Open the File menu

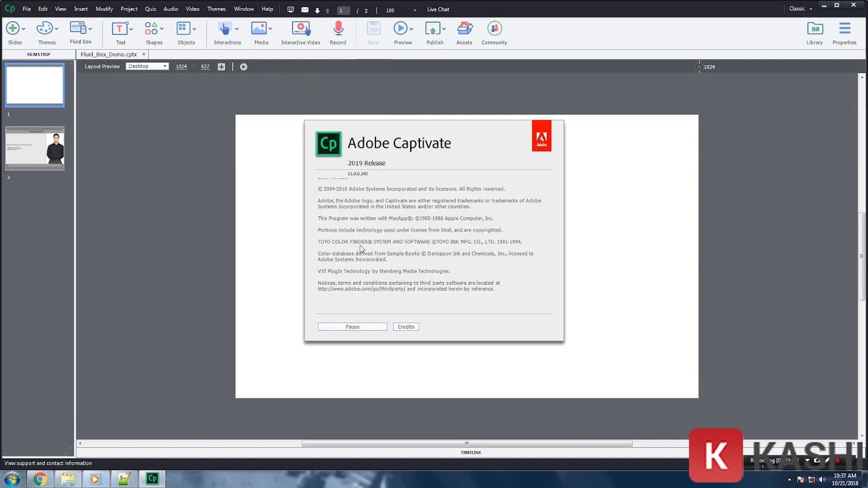(27, 9)
